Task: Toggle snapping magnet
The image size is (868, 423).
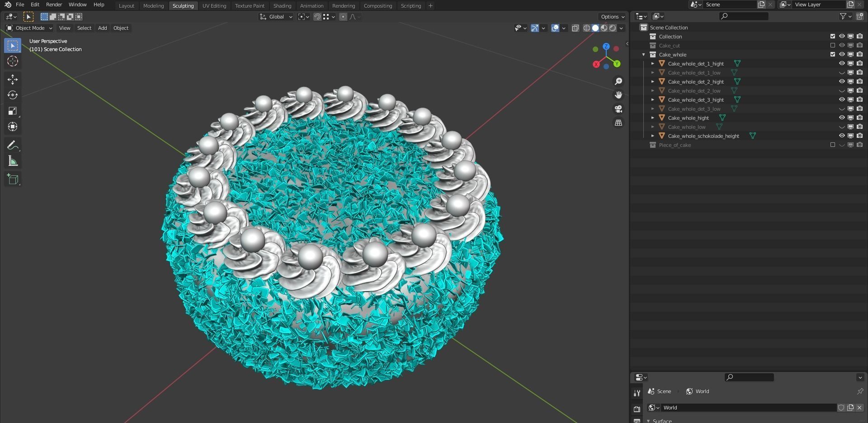Action: point(317,17)
